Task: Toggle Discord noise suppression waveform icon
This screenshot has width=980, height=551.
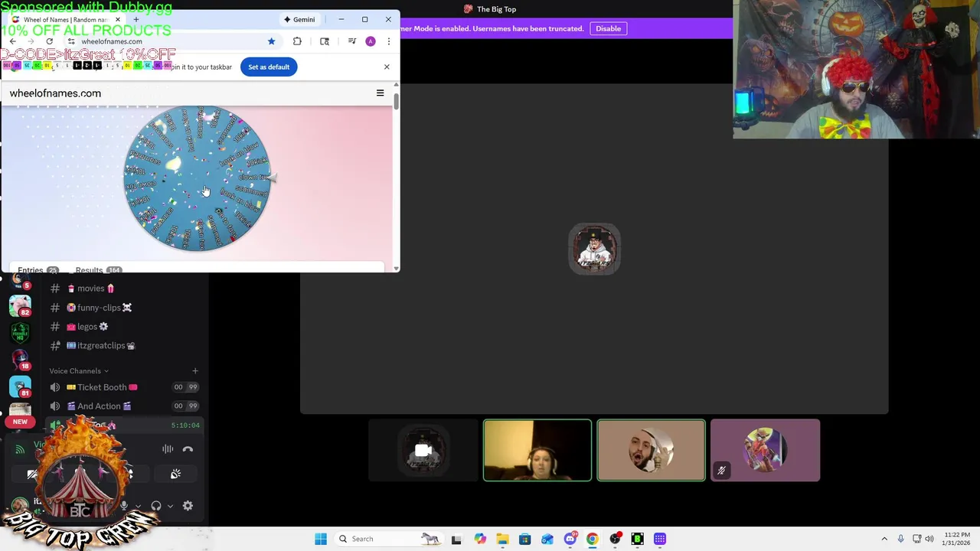Action: 168,449
